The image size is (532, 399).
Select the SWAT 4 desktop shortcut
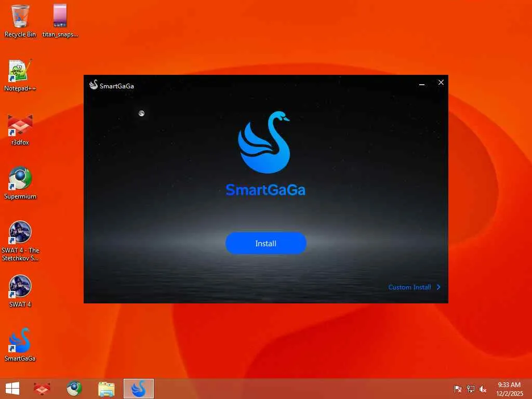point(20,291)
